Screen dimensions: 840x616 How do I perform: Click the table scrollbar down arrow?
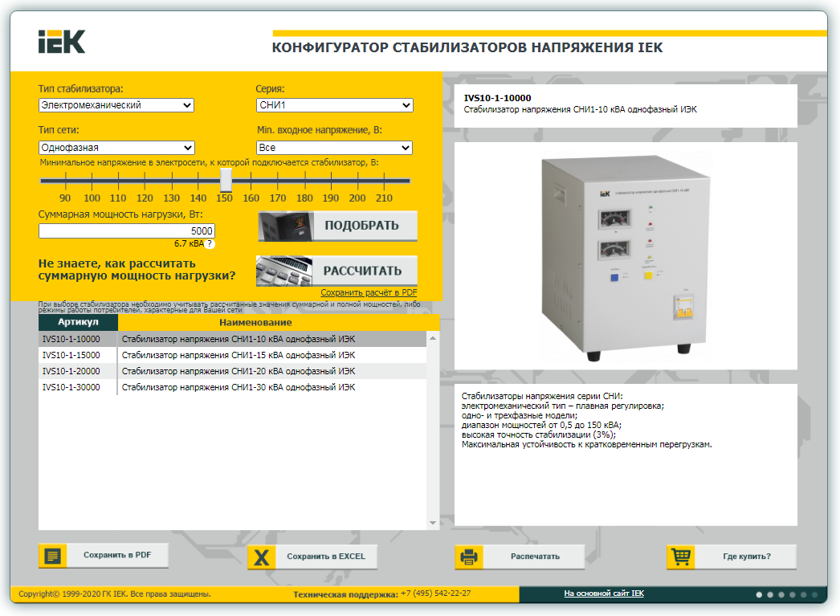[433, 523]
